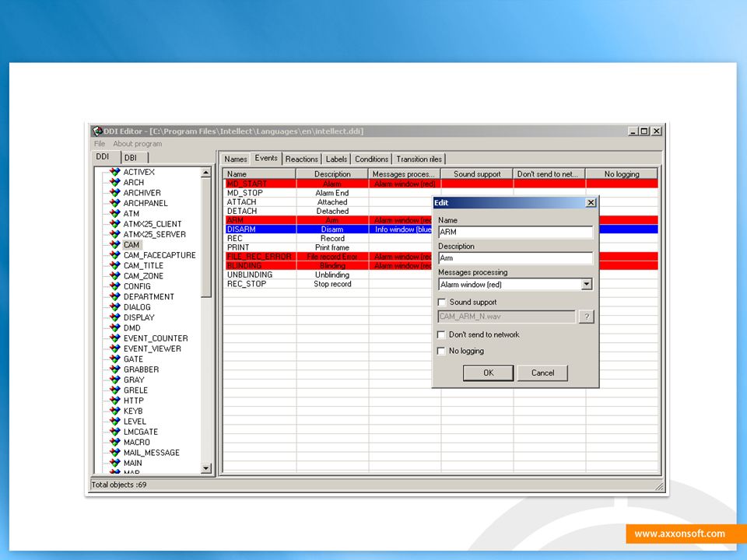Screen dimensions: 747x560
Task: Tick the No logging checkbox
Action: pos(442,351)
